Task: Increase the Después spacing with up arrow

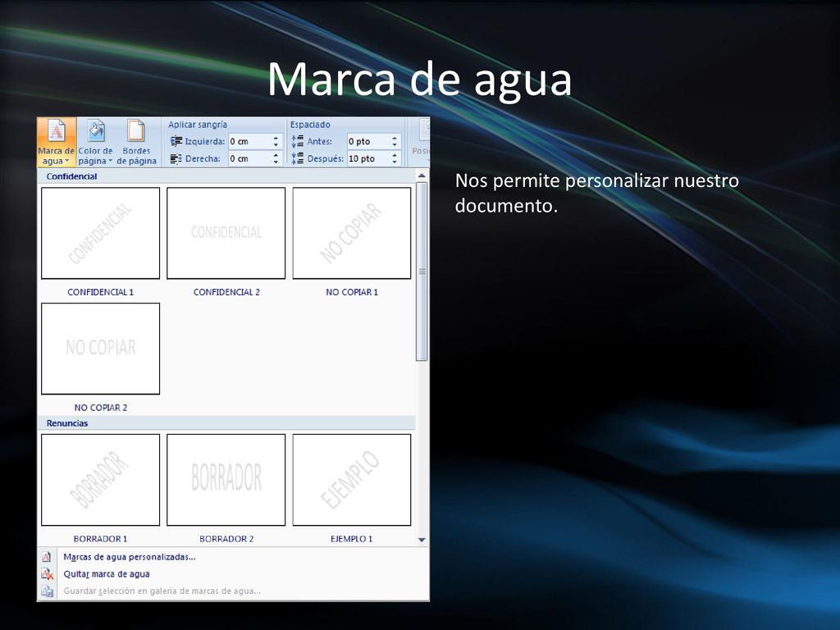Action: (395, 155)
